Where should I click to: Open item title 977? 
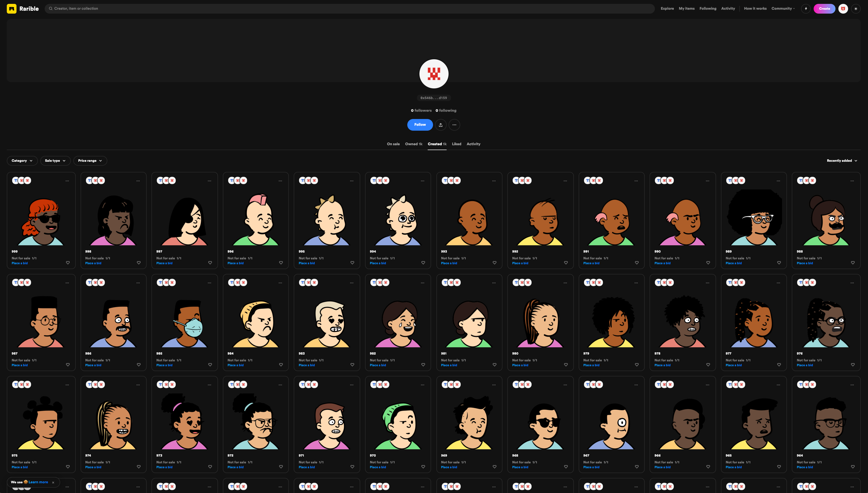tap(729, 354)
